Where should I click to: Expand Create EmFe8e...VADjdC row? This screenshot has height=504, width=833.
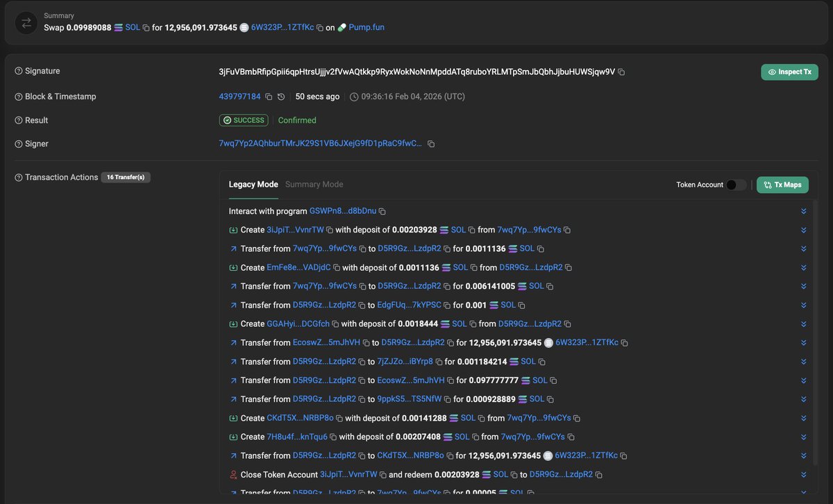[803, 267]
